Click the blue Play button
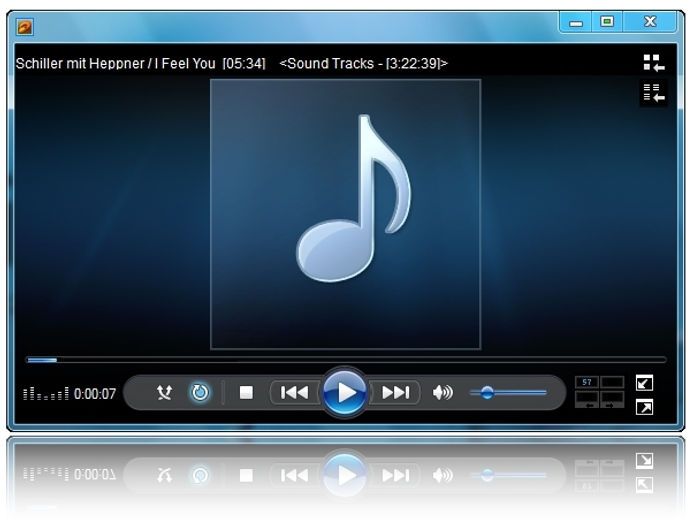This screenshot has height=518, width=690. tap(345, 392)
